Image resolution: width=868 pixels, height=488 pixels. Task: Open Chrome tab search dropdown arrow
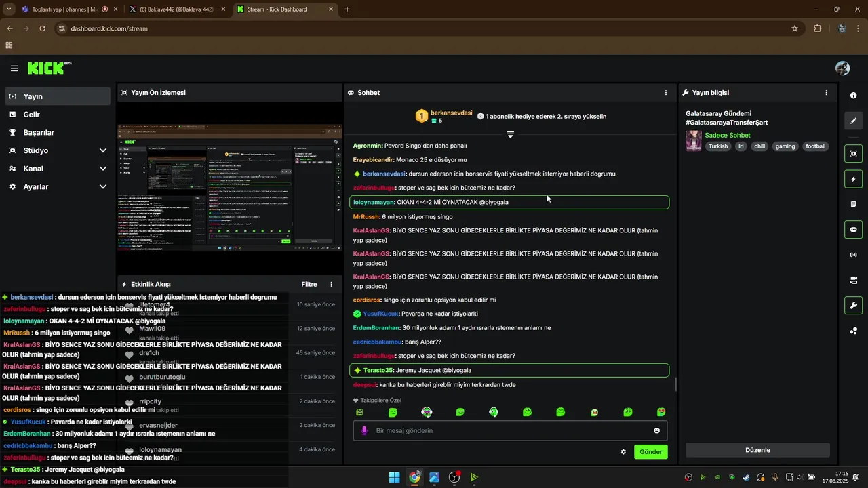click(x=9, y=9)
